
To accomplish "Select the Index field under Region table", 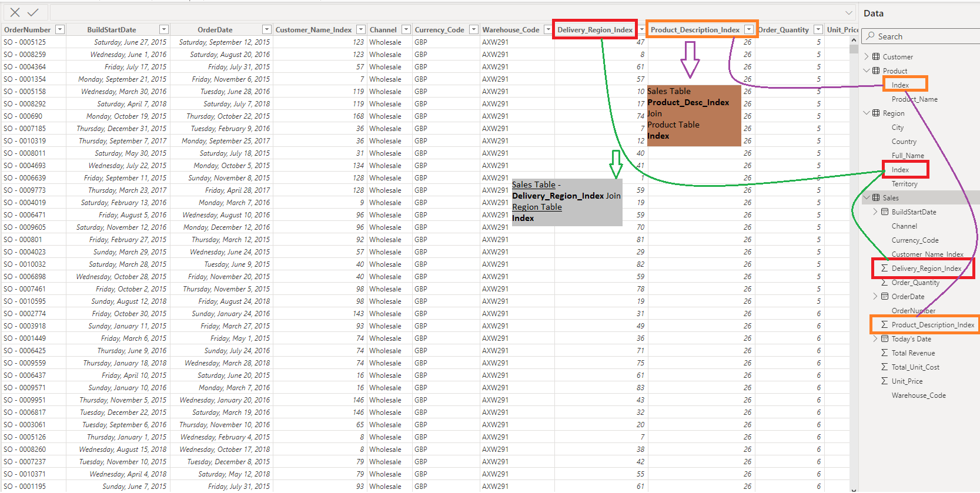I will pos(900,170).
